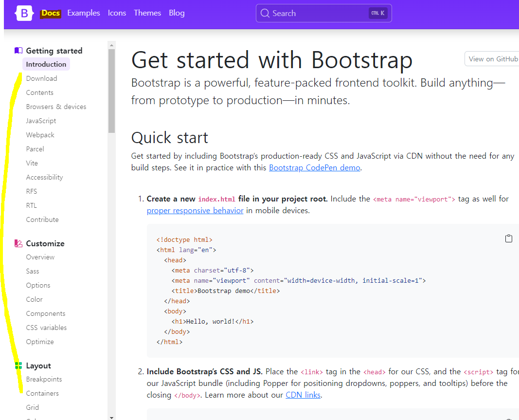Click the '<title>Bootstrap demo</title>' code line

click(225, 291)
